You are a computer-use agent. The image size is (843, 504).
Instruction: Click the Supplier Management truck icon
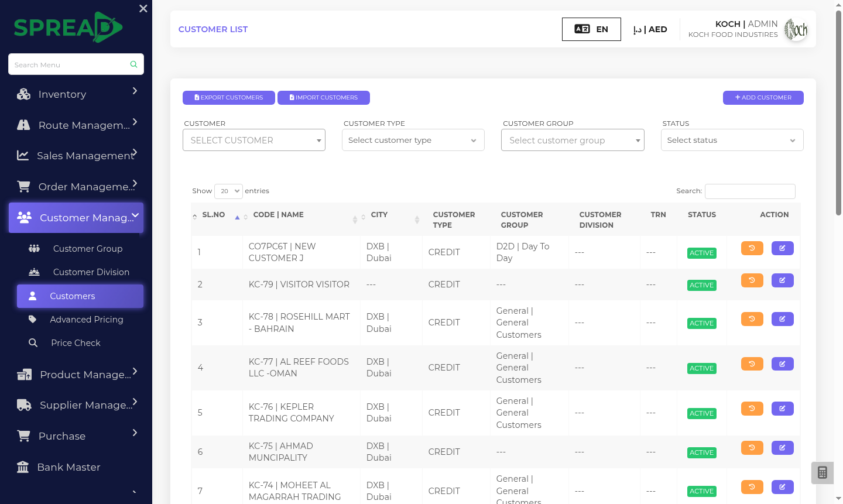coord(25,405)
